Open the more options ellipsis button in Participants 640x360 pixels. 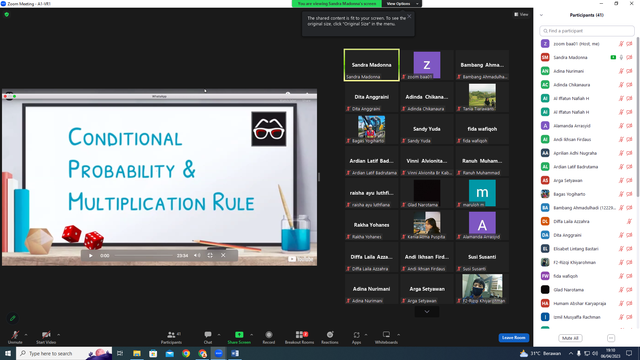[x=611, y=338]
